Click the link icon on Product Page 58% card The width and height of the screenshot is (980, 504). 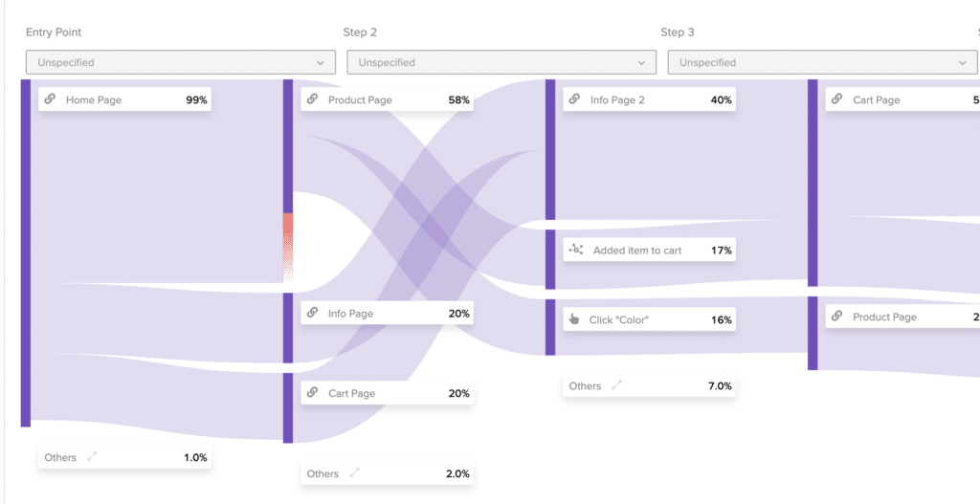(313, 99)
